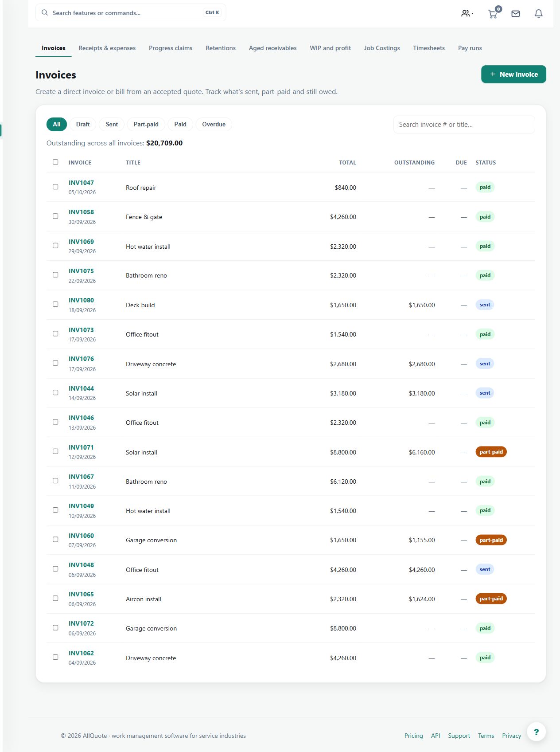560x752 pixels.
Task: Switch to Progress claims tab
Action: (171, 48)
